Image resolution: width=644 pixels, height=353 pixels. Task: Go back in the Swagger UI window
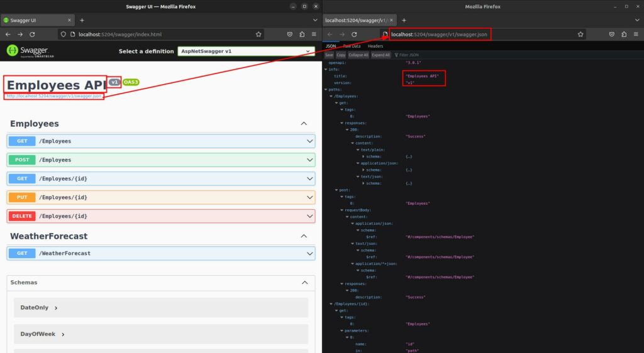pos(8,35)
